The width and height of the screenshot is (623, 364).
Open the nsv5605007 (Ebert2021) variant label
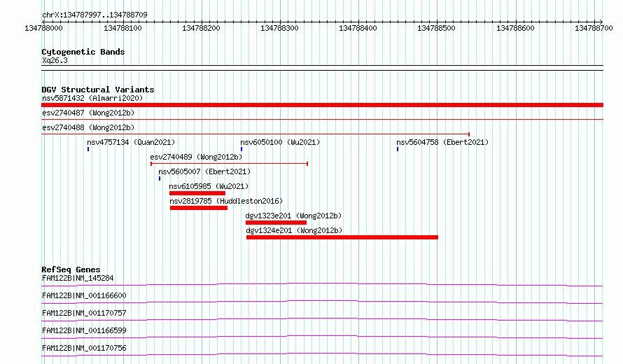[204, 171]
